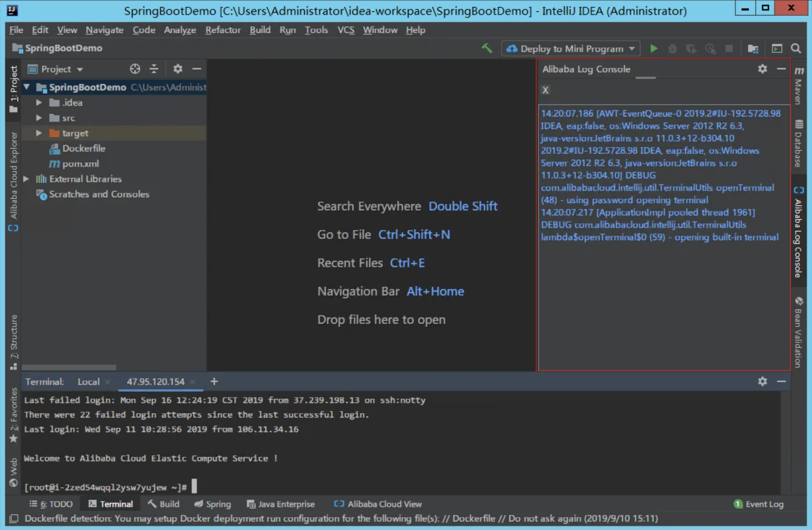Toggle the Alibaba Log Console side tab
Image resolution: width=812 pixels, height=530 pixels.
coord(799,232)
